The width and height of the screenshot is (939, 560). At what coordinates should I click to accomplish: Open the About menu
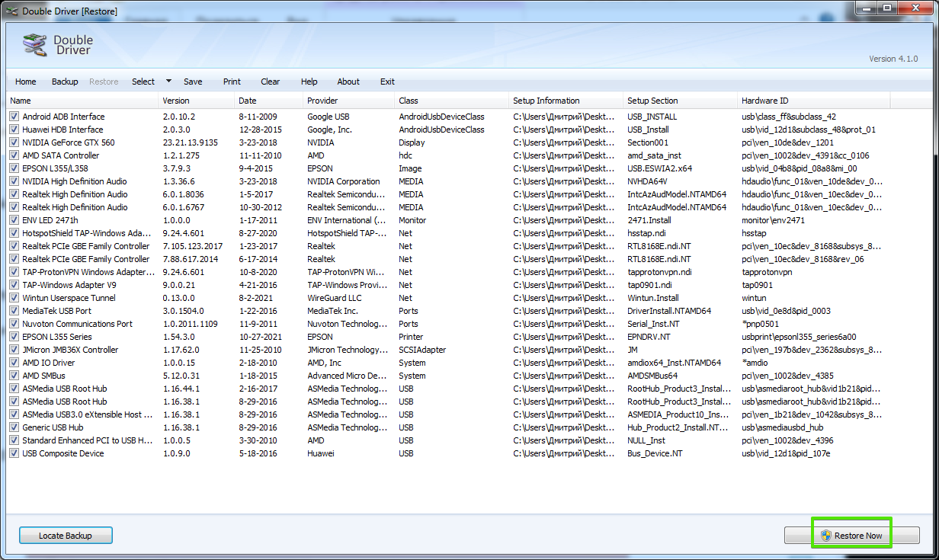(x=348, y=82)
